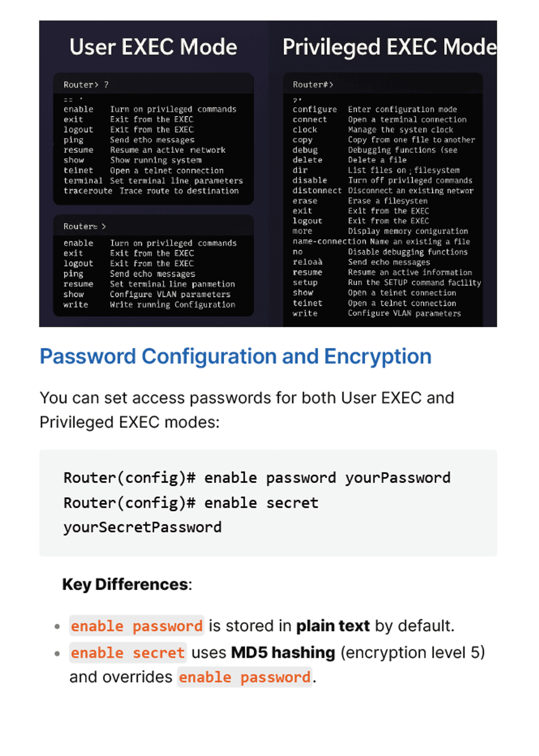Image resolution: width=539 pixels, height=756 pixels.
Task: Click yourSecretPassword in the code block
Action: [142, 527]
